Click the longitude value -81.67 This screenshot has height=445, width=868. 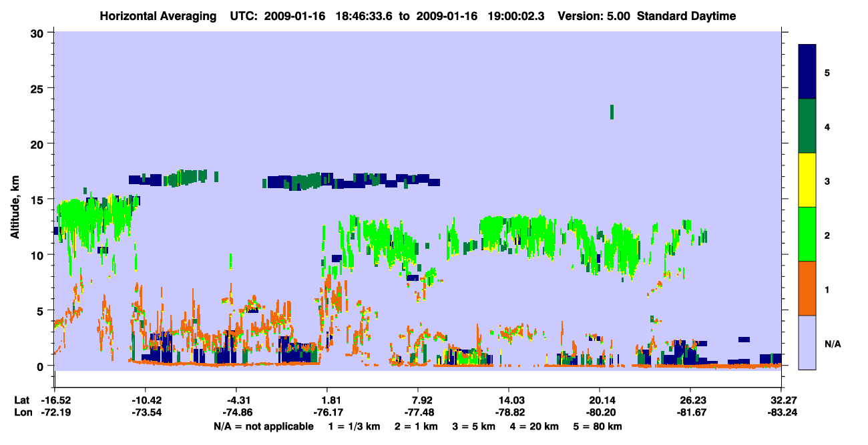click(x=690, y=413)
